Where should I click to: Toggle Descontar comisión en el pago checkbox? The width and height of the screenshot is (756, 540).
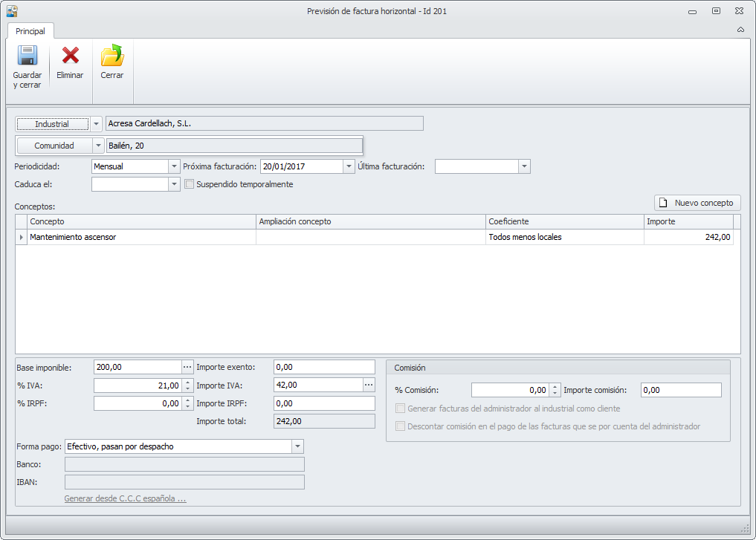(x=401, y=426)
